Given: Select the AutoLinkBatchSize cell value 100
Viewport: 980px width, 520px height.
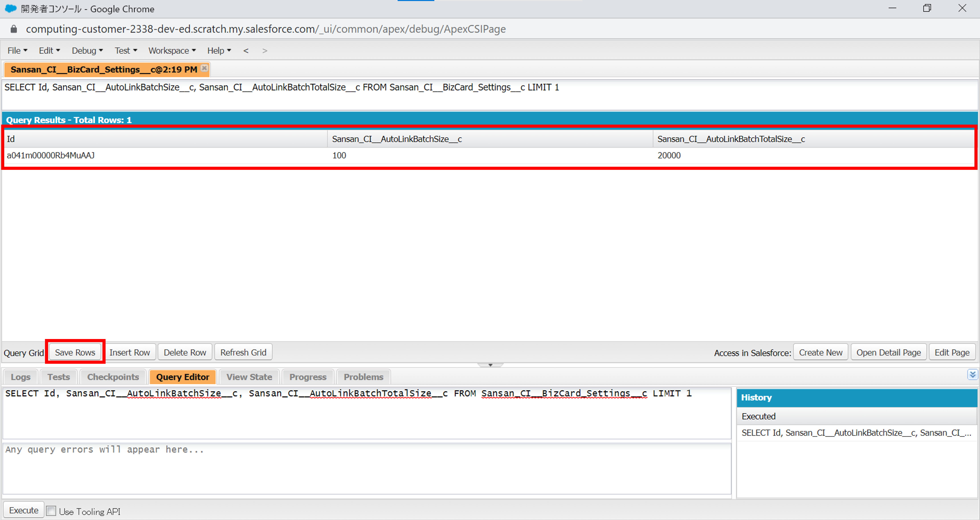Looking at the screenshot, I should pyautogui.click(x=339, y=156).
